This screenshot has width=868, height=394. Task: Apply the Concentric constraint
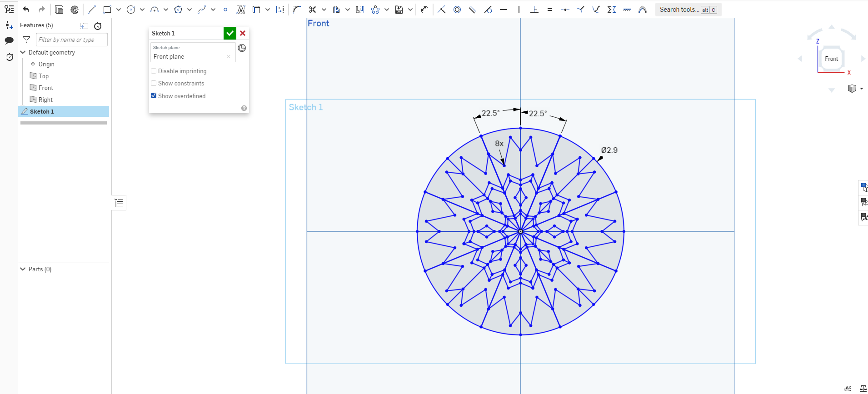click(x=457, y=10)
